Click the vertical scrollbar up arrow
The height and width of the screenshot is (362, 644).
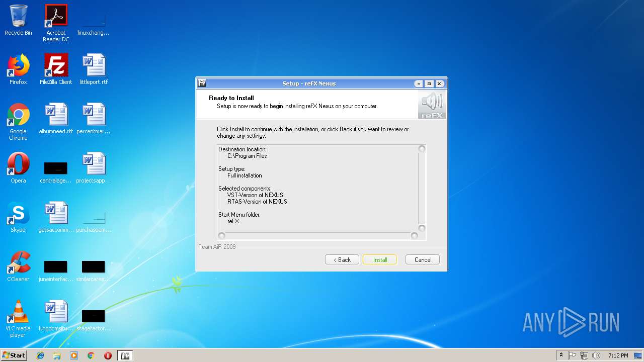[x=422, y=149]
